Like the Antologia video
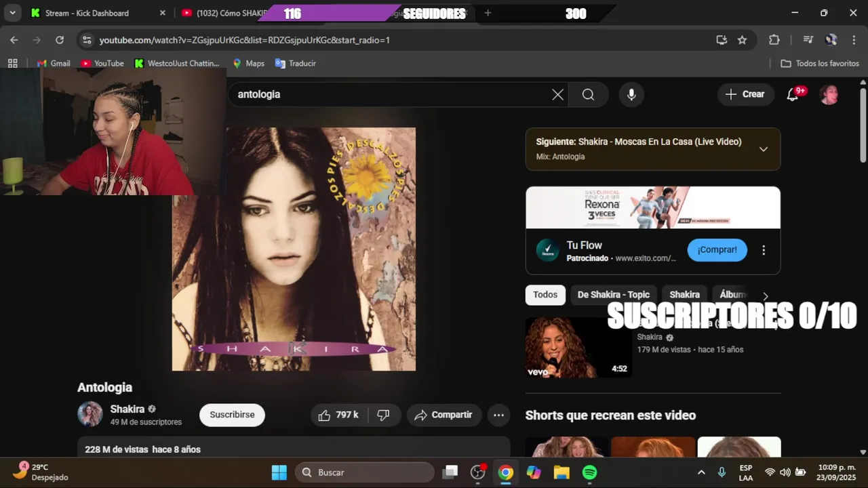Image resolution: width=868 pixels, height=488 pixels. [338, 415]
